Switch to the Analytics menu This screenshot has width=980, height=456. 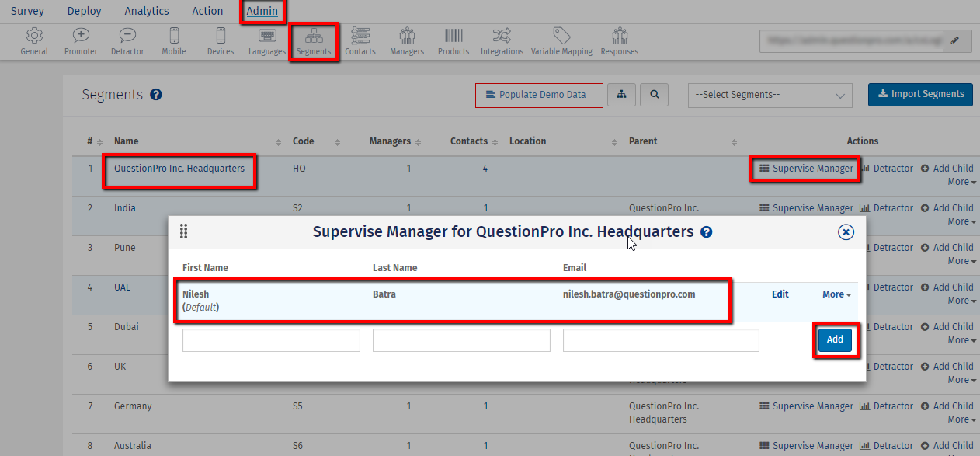[x=147, y=11]
